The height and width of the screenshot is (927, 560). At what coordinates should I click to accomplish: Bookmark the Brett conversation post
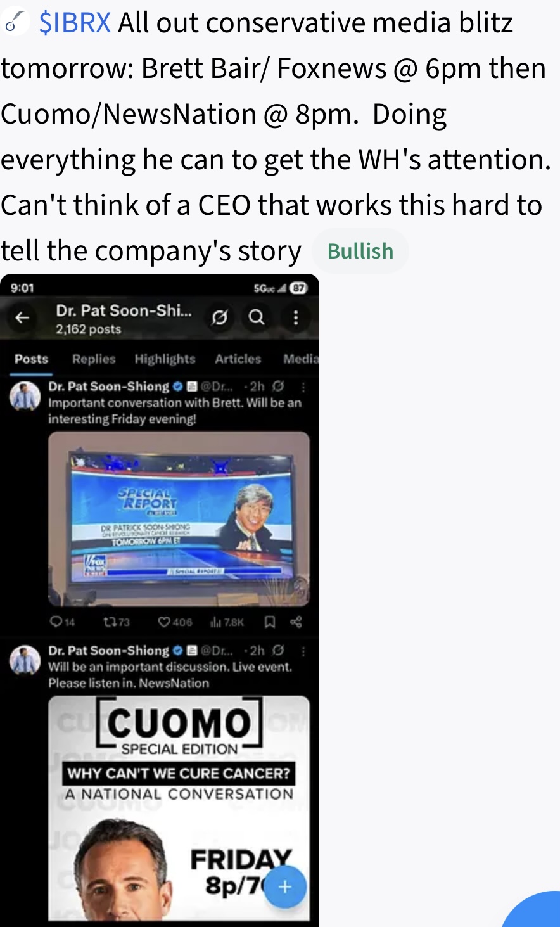tap(269, 622)
